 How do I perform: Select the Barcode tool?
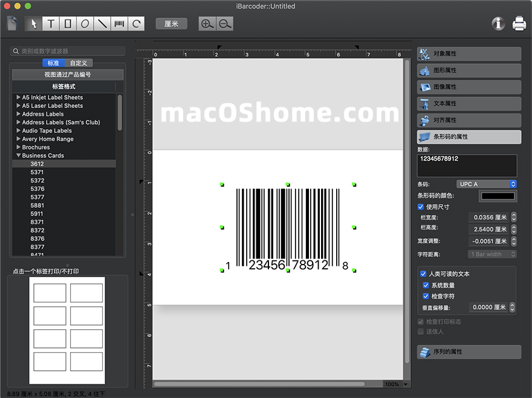pos(119,24)
